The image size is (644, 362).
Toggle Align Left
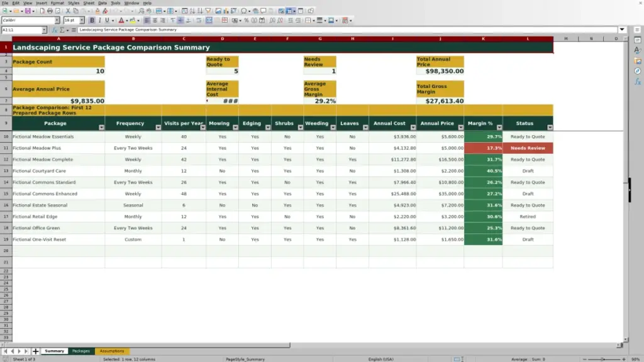pyautogui.click(x=147, y=21)
